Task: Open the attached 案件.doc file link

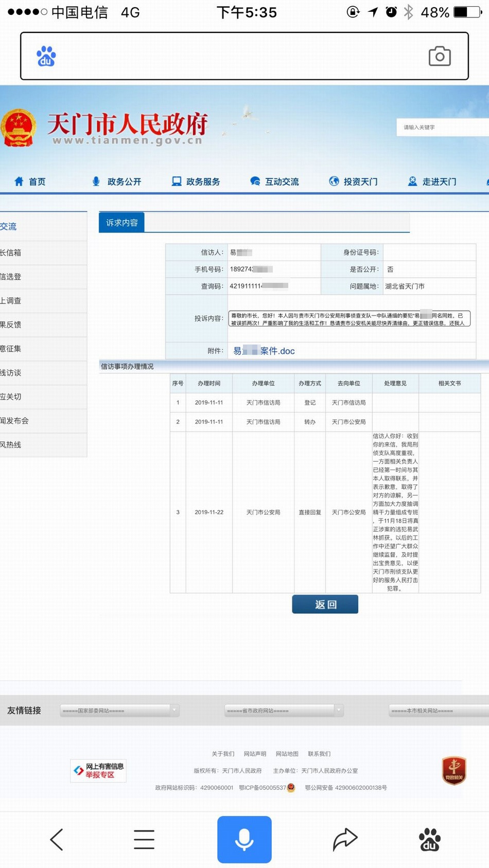Action: pyautogui.click(x=264, y=351)
